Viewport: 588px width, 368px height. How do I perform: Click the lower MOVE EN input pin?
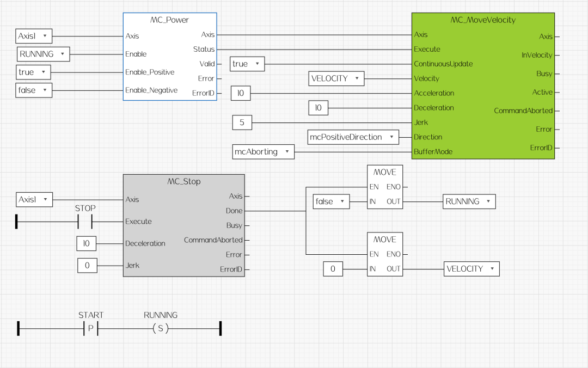374,254
